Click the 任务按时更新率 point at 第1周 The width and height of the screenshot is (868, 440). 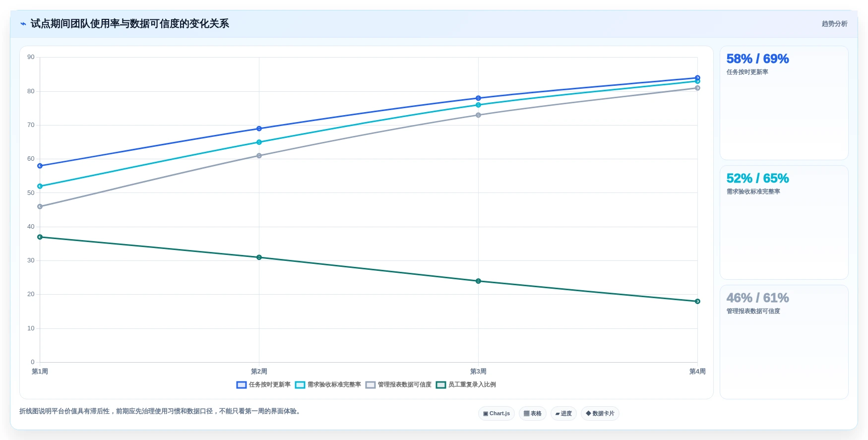[40, 166]
